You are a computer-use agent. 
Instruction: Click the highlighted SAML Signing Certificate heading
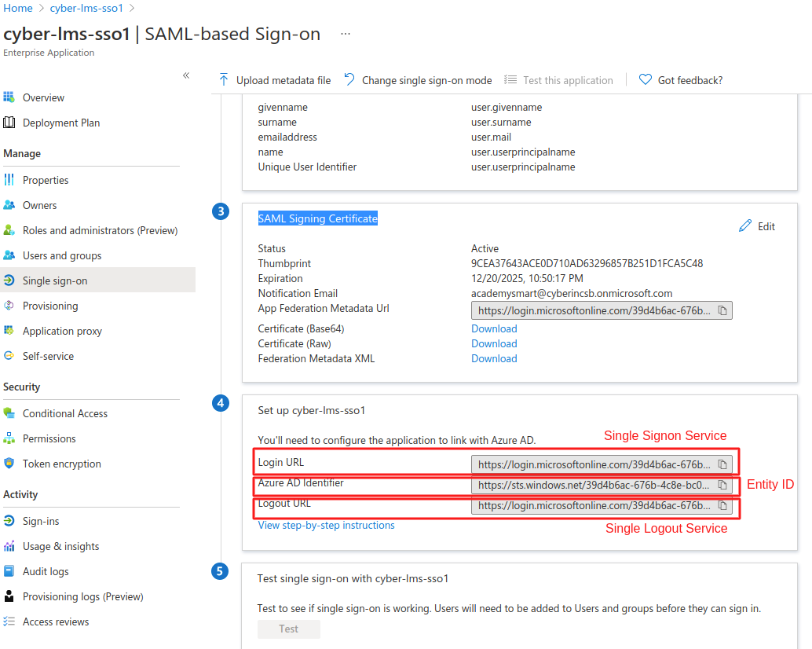coord(318,218)
